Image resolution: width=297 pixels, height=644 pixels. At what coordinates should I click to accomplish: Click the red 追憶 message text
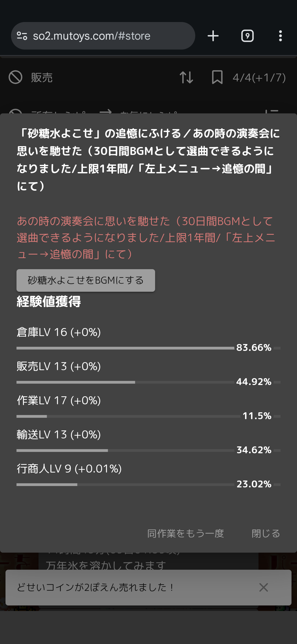146,238
